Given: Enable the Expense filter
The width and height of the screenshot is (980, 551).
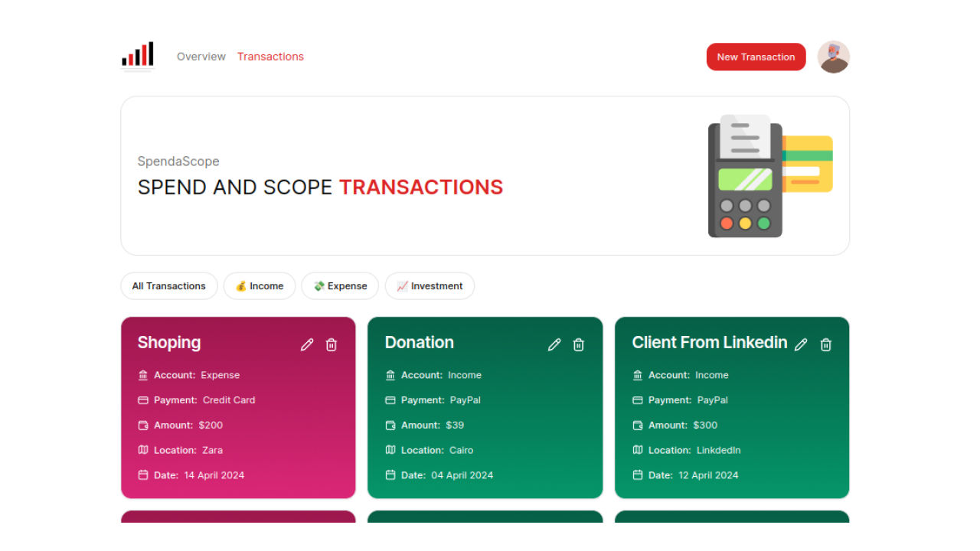Looking at the screenshot, I should [340, 285].
